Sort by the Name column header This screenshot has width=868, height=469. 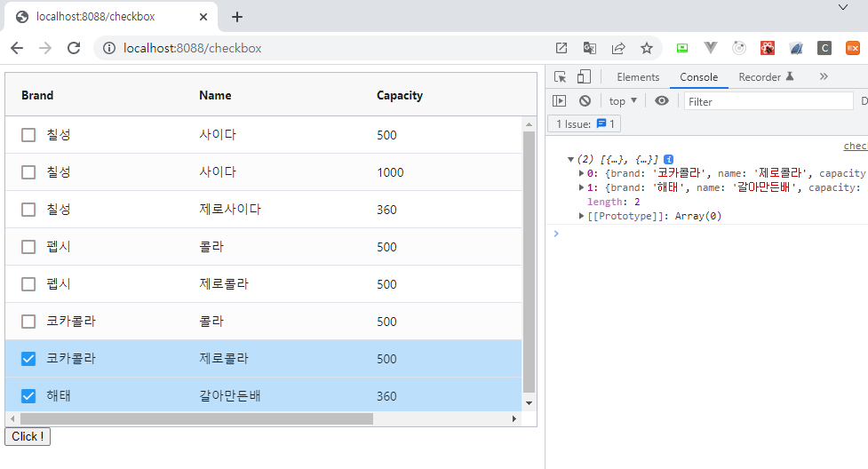pyautogui.click(x=215, y=95)
